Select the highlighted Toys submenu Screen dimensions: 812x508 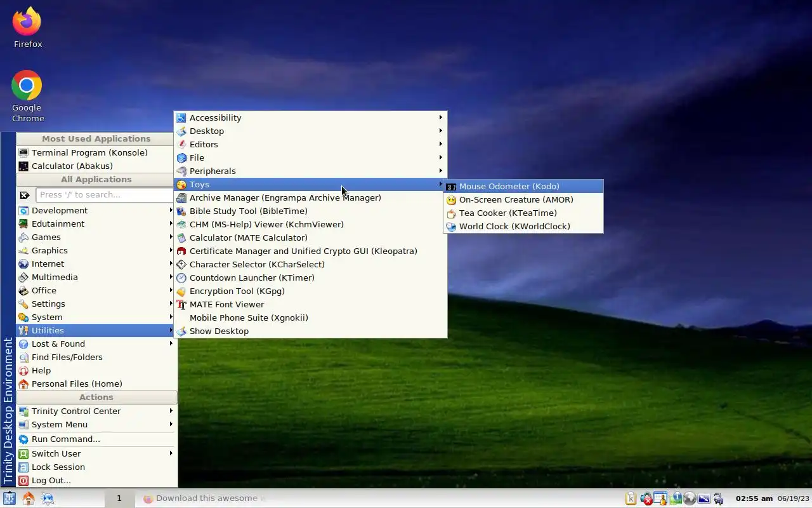click(x=310, y=184)
